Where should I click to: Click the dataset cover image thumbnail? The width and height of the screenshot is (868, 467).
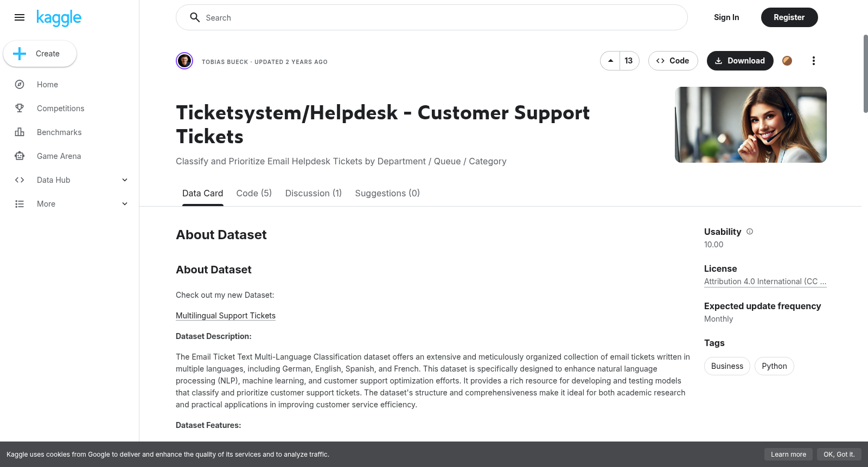point(751,125)
